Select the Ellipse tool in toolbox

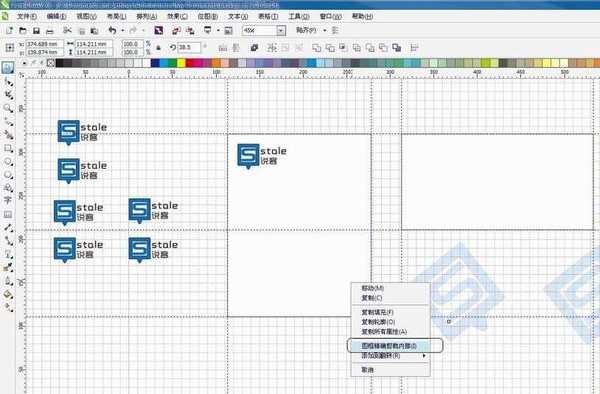[8, 162]
